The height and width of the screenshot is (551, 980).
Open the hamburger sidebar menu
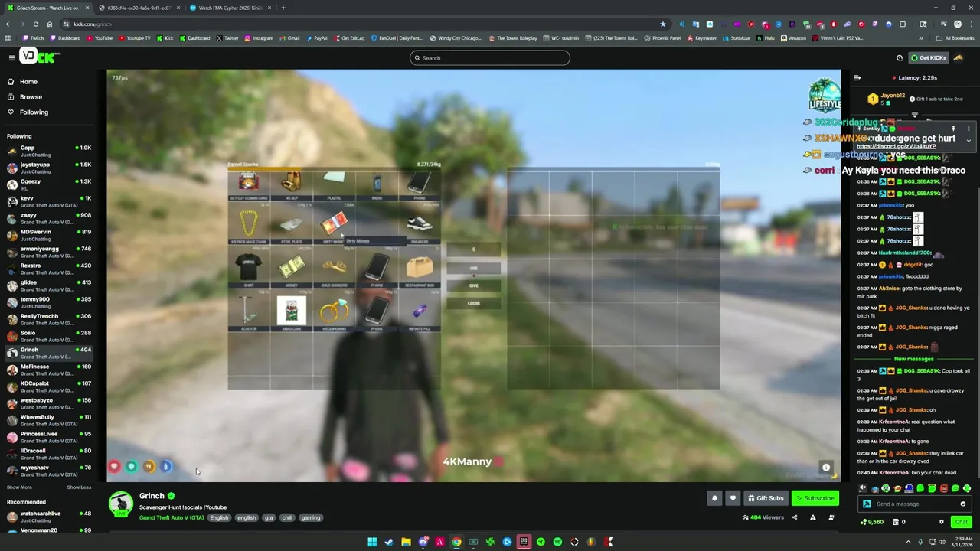11,58
